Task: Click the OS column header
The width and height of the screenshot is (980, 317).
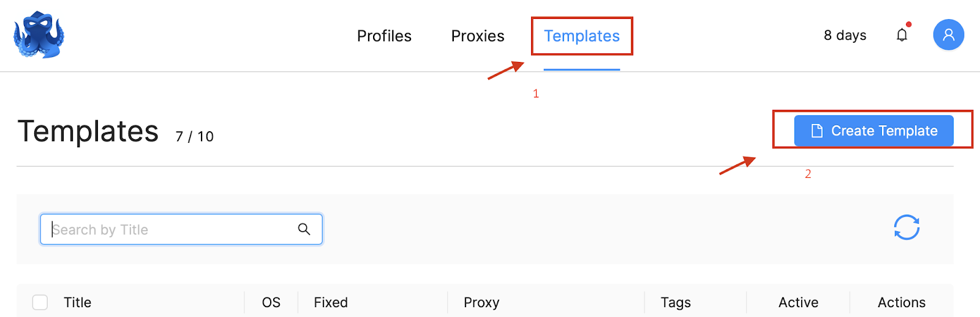Action: [x=271, y=302]
